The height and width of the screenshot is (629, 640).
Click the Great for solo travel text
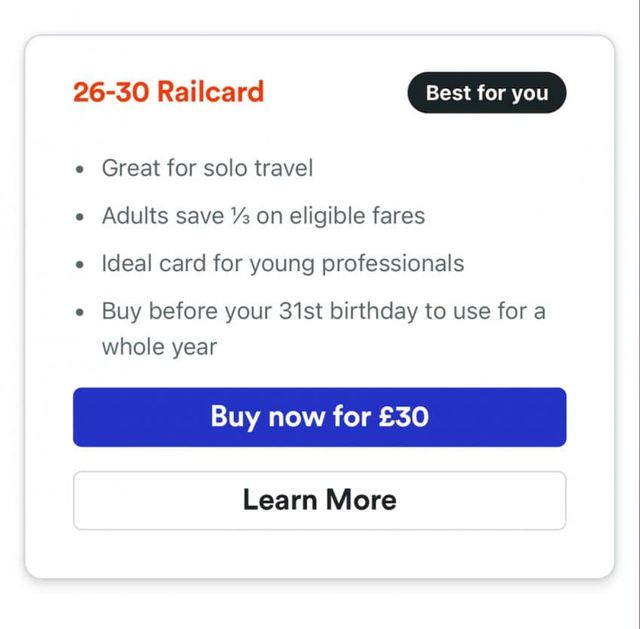click(207, 168)
